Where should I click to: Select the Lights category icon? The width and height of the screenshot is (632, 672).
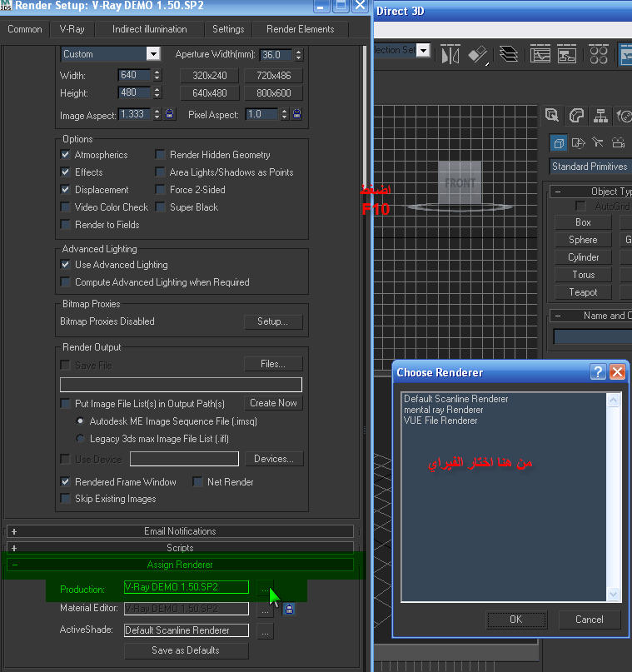(x=598, y=142)
